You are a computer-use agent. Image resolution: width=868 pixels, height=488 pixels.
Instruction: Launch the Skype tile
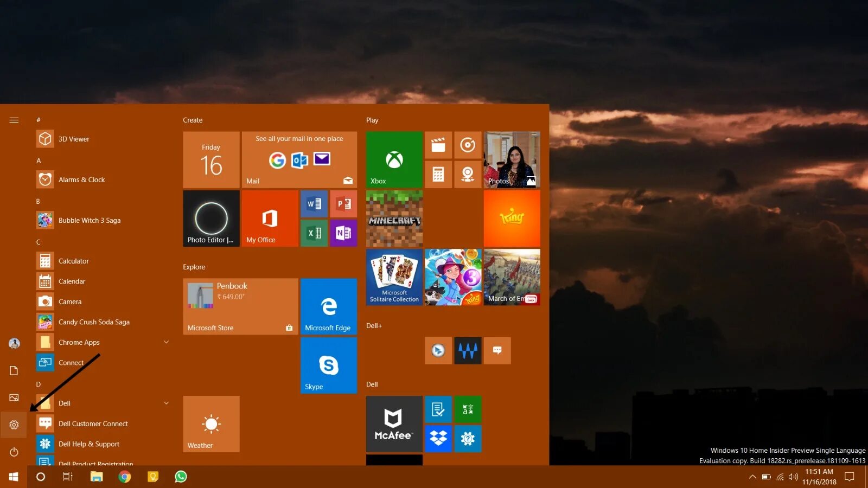pos(329,365)
